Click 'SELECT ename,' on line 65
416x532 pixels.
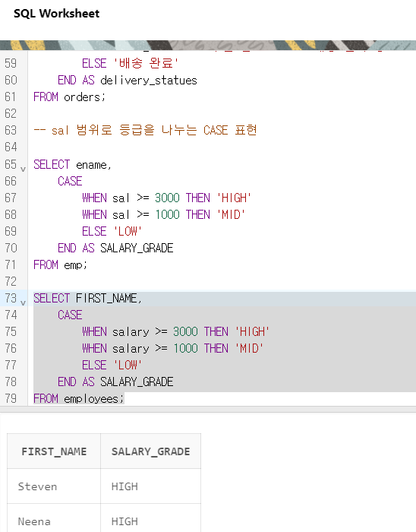click(72, 165)
